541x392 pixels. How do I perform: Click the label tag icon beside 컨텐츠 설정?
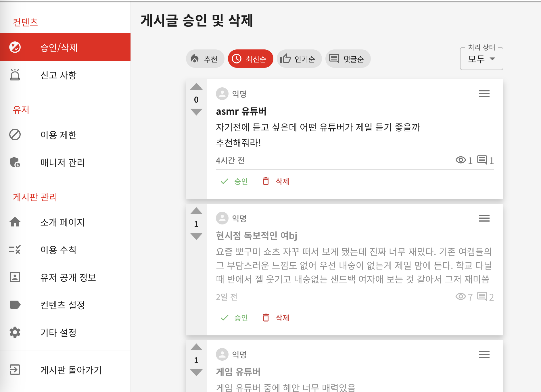pyautogui.click(x=15, y=305)
